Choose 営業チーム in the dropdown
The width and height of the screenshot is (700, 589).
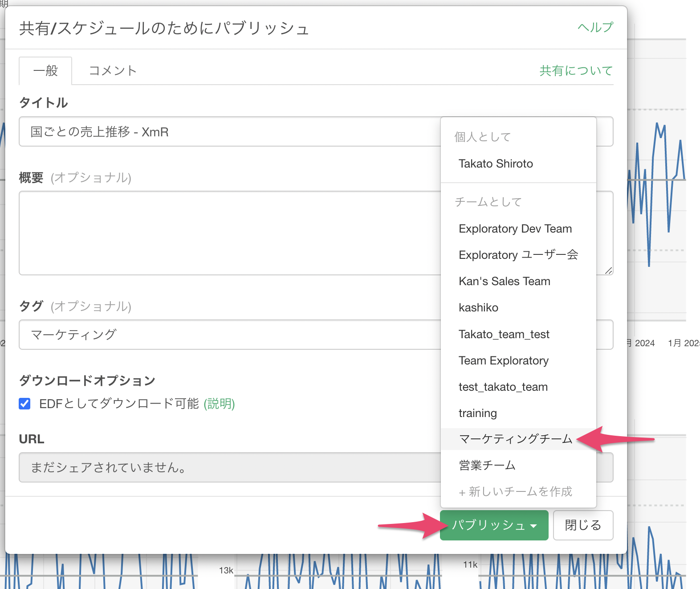[x=487, y=465]
